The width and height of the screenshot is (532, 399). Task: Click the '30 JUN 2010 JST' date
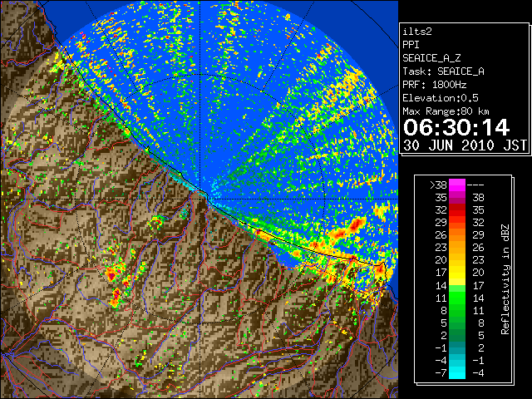click(x=465, y=145)
